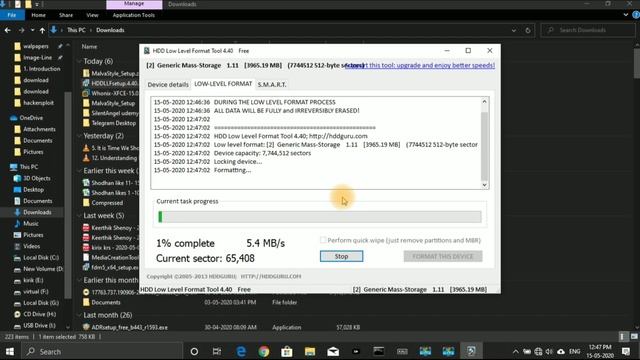Collapse the Last week (5) file group
Image resolution: width=640 pixels, height=360 pixels.
(79, 216)
